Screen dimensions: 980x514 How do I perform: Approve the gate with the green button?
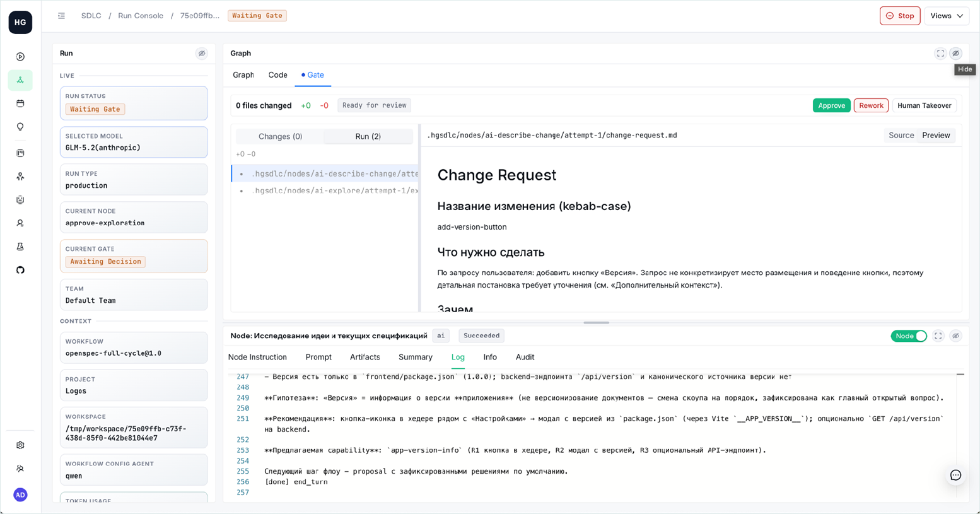831,105
